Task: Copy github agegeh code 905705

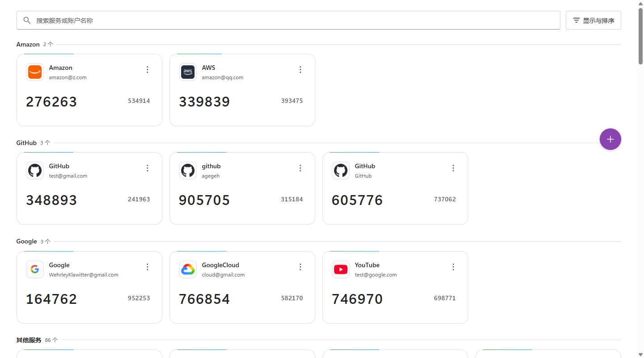Action: point(204,200)
